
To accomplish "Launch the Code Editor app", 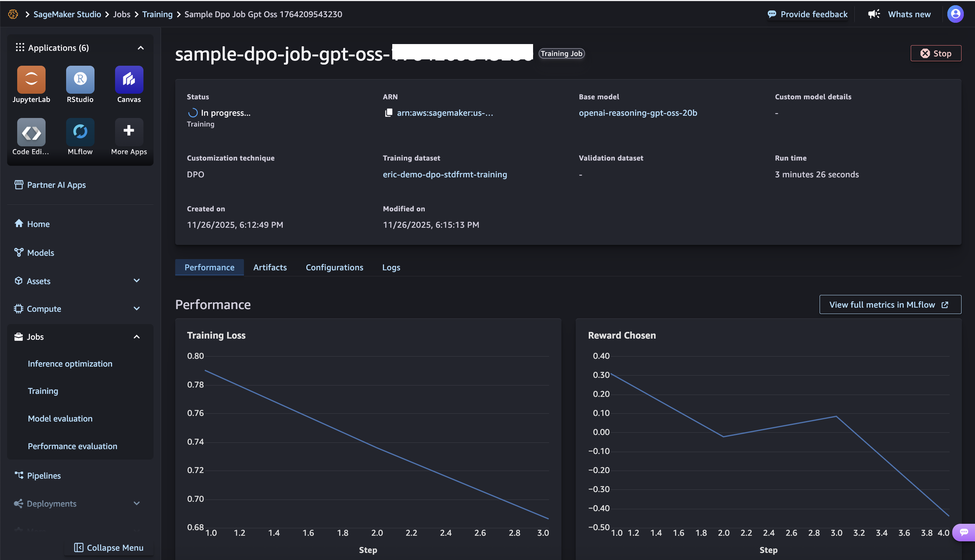I will pos(31,132).
